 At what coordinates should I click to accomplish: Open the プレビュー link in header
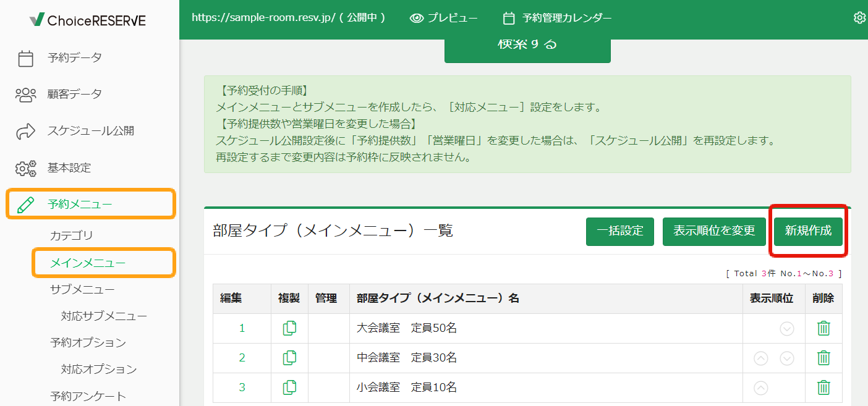click(x=444, y=18)
